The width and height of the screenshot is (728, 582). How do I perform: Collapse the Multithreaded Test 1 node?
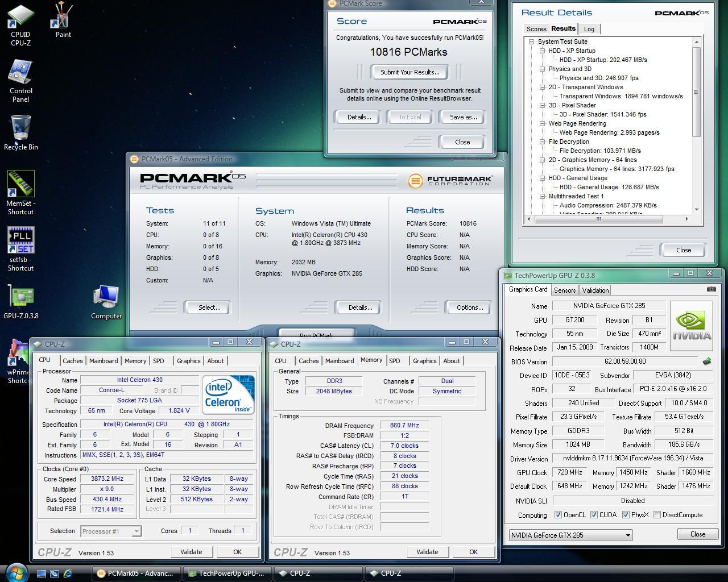[543, 196]
